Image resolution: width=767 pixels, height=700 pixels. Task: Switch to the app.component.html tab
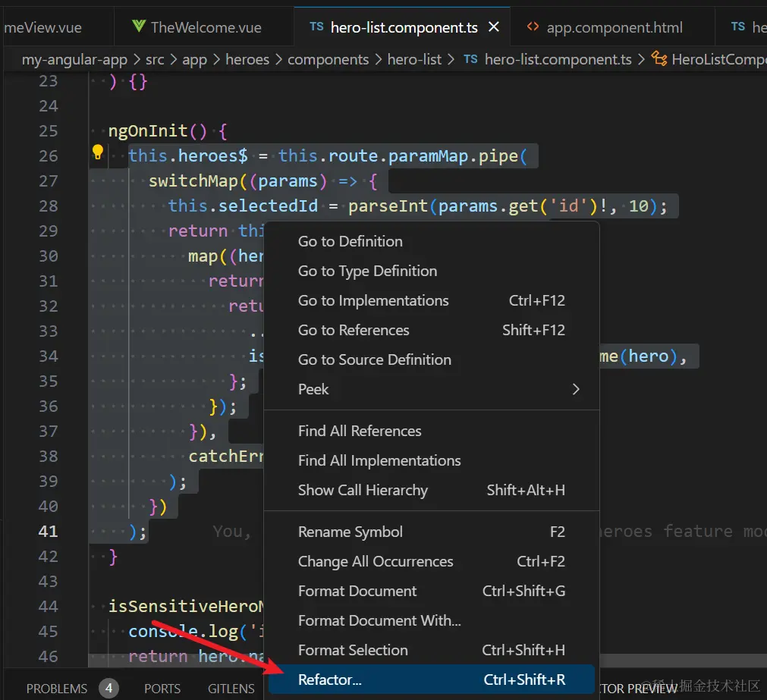pyautogui.click(x=614, y=27)
